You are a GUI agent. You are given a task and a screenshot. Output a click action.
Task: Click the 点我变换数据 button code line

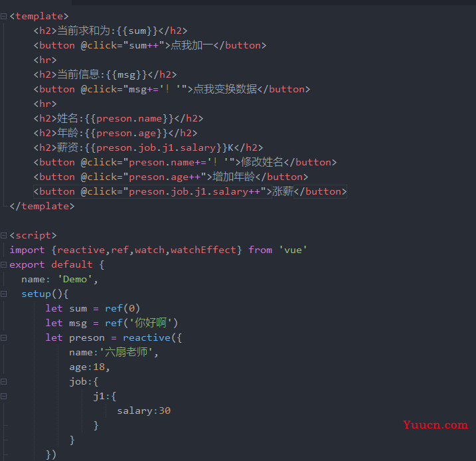[172, 89]
